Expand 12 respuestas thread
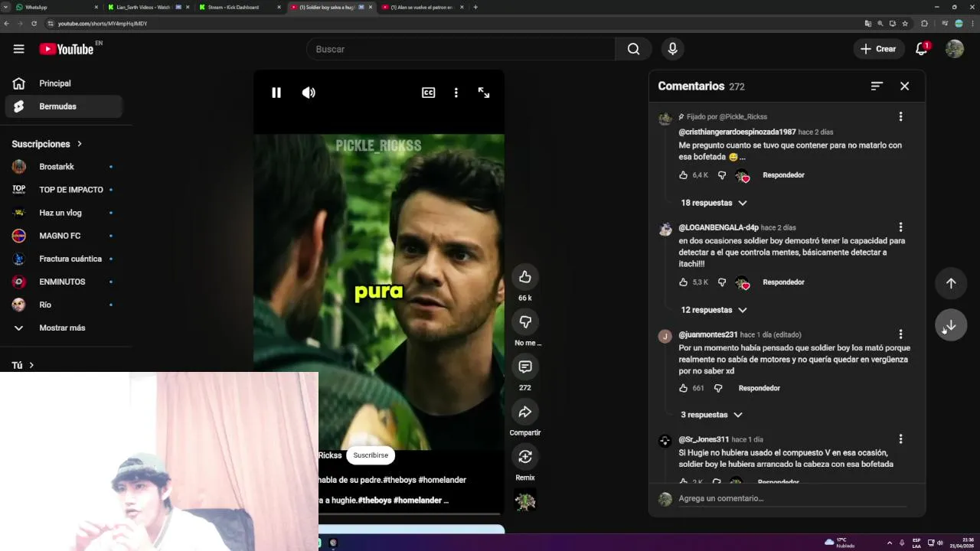The image size is (980, 551). (x=714, y=310)
